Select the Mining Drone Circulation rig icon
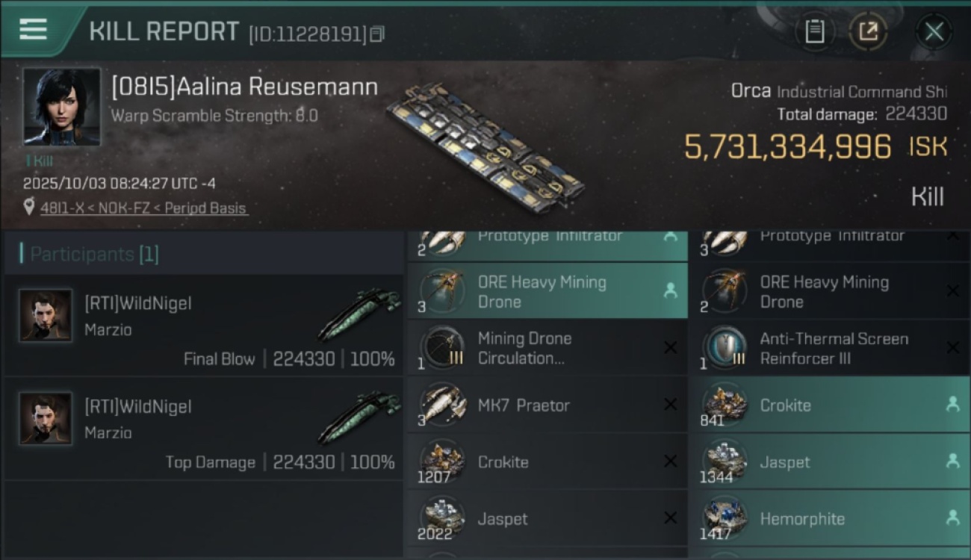 click(442, 348)
